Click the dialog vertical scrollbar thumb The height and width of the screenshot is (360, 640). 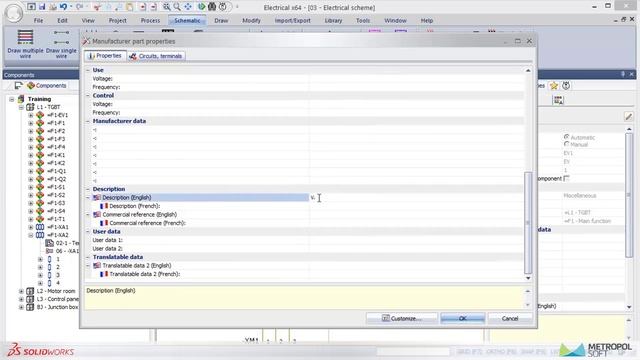tap(528, 222)
